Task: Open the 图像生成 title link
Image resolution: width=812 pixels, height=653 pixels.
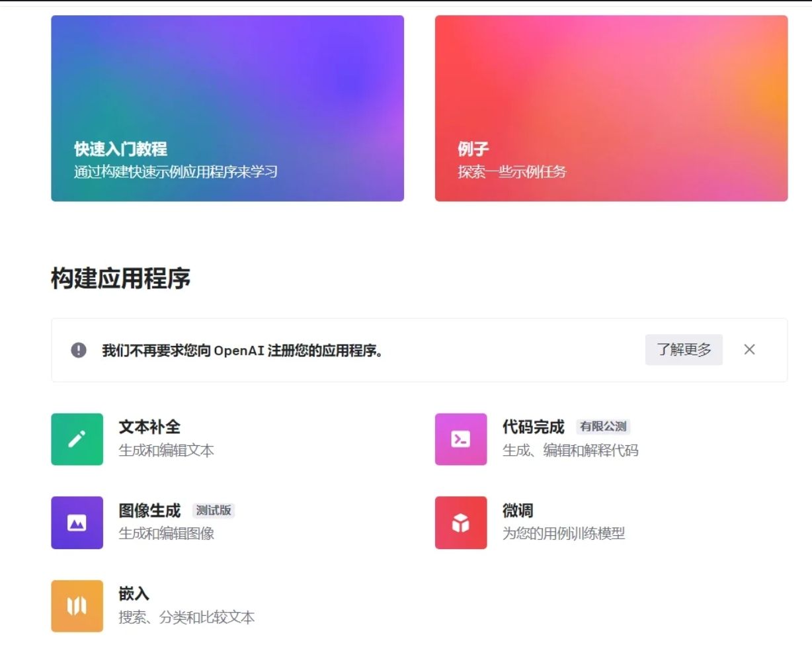Action: pos(149,511)
